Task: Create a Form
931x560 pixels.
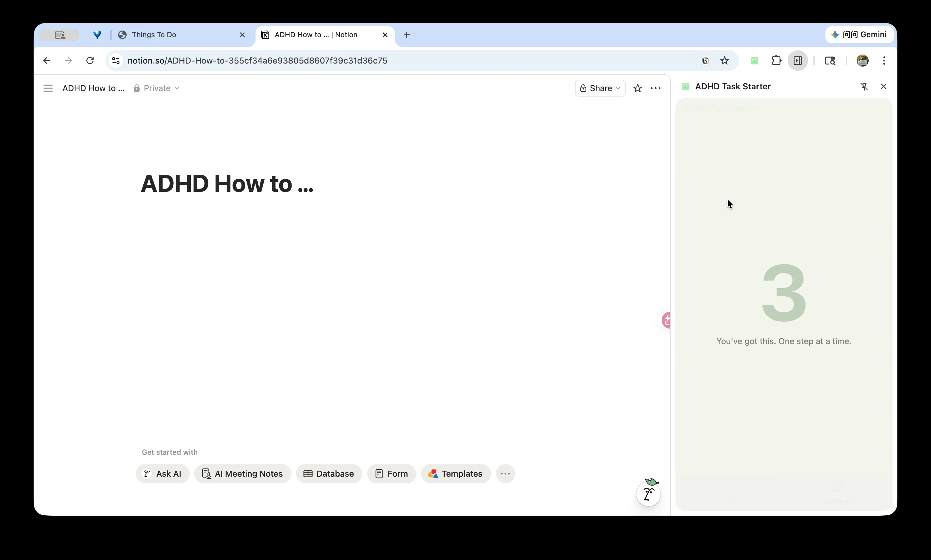Action: point(391,474)
